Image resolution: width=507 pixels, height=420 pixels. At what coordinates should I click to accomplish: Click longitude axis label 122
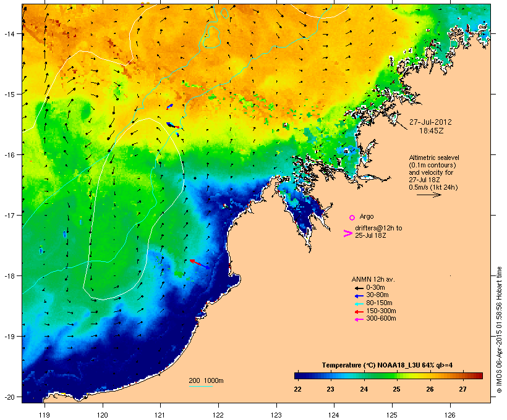218,415
